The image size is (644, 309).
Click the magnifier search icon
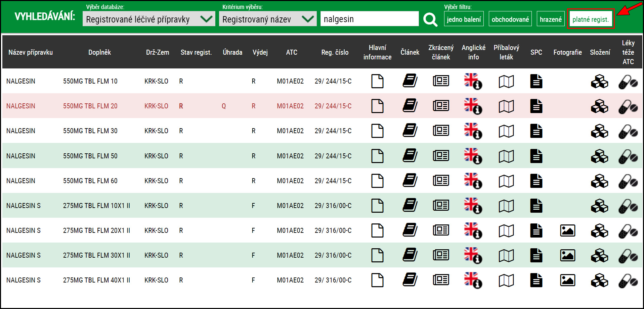pyautogui.click(x=430, y=19)
